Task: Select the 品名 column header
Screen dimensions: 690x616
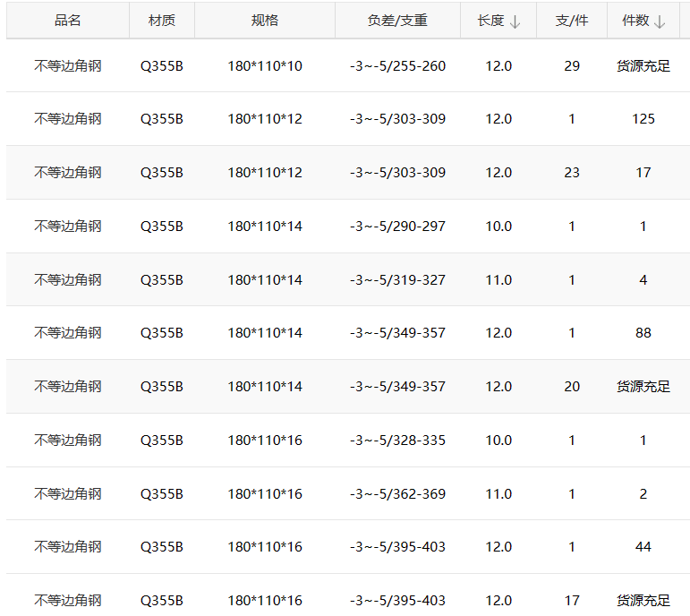Action: click(x=68, y=21)
